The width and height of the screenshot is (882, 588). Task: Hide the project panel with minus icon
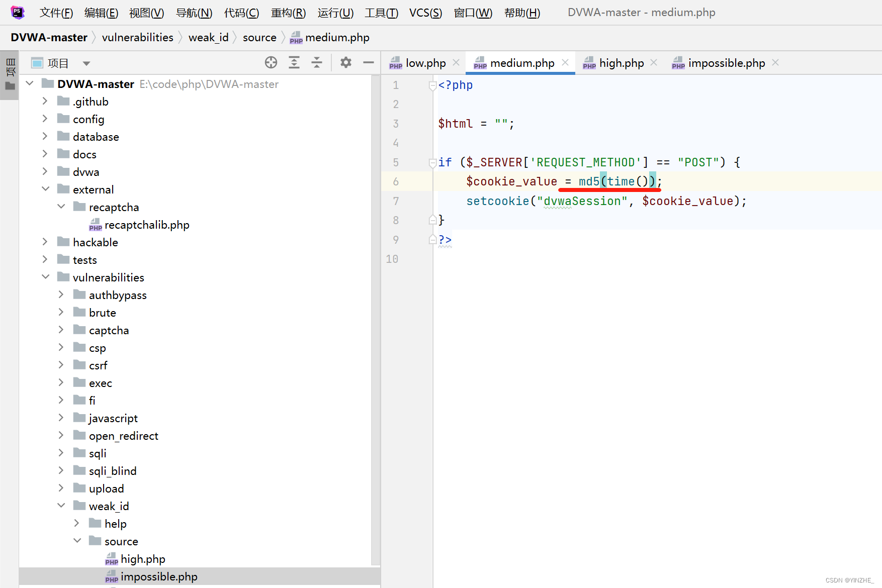(369, 62)
